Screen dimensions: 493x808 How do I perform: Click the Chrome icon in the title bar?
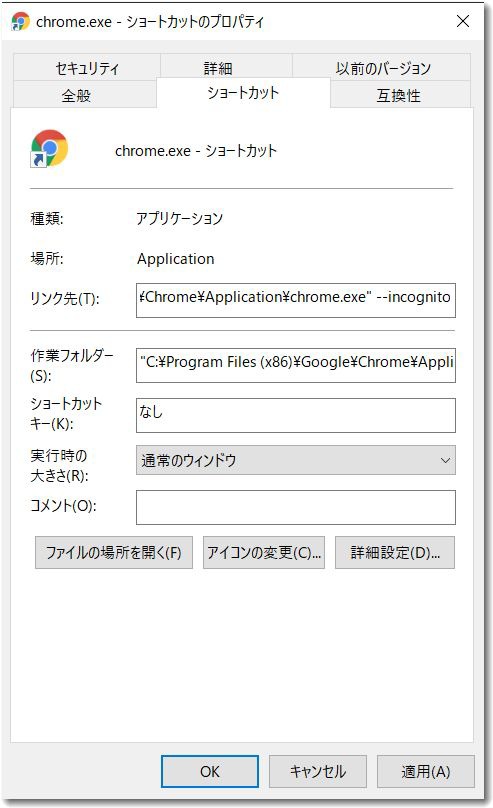click(x=21, y=22)
